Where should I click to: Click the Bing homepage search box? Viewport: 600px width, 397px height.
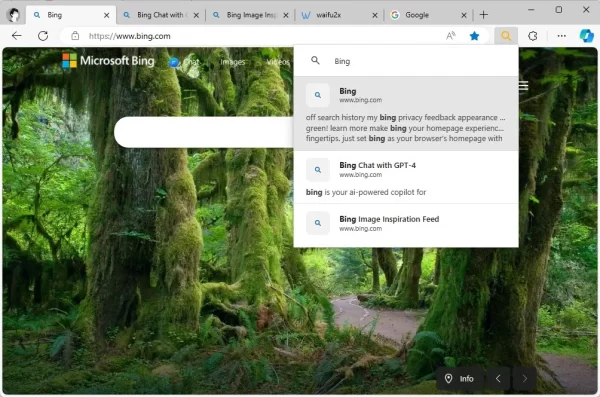point(204,132)
